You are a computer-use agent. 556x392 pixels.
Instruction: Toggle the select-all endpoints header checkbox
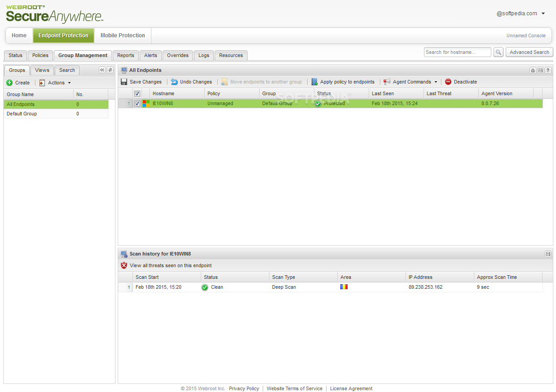pos(137,93)
